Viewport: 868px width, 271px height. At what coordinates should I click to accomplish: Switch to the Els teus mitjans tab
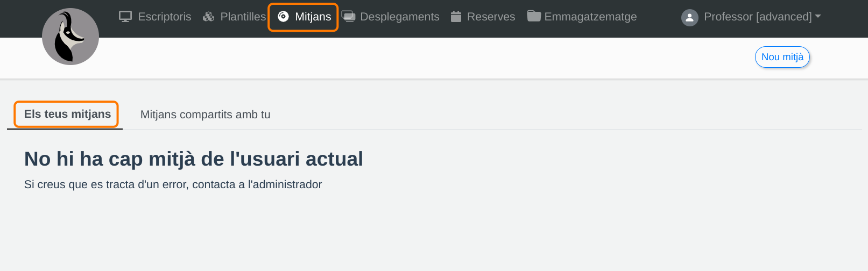(67, 114)
